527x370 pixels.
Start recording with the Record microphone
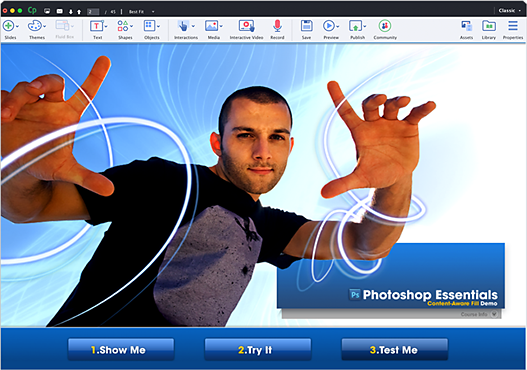[x=277, y=26]
